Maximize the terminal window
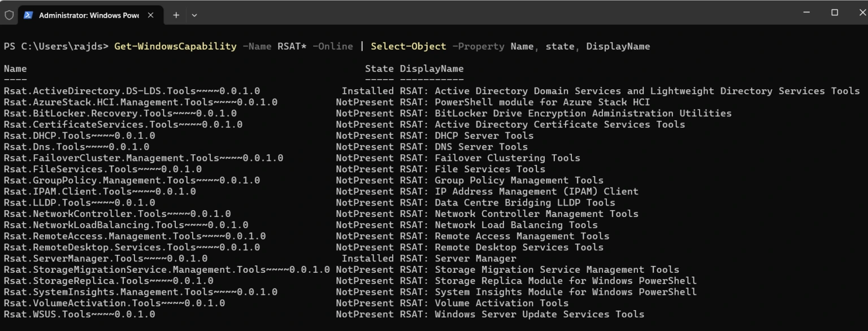 (835, 12)
